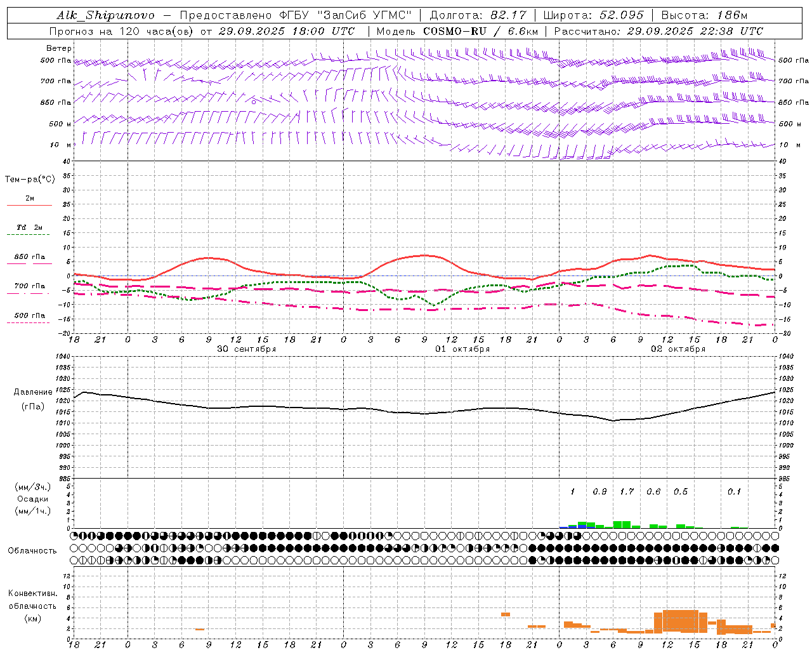This screenshot has height=650, width=812.
Task: Click the provider text ФГБУ "ЗапСиб УГМС"
Action: click(346, 15)
